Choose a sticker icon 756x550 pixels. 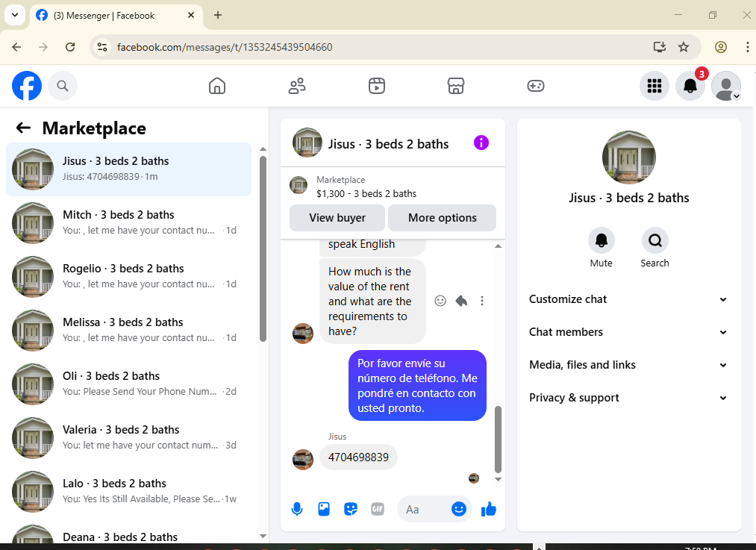click(x=351, y=509)
